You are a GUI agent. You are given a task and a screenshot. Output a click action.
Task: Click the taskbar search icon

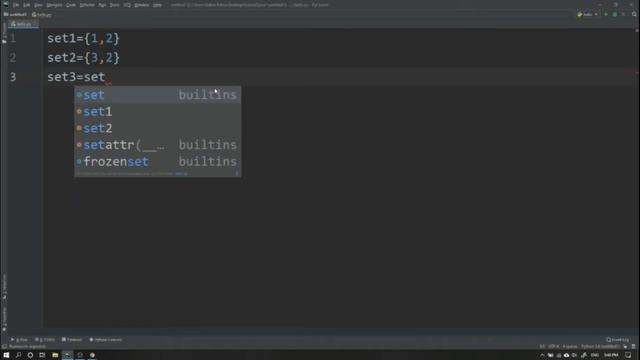18,355
